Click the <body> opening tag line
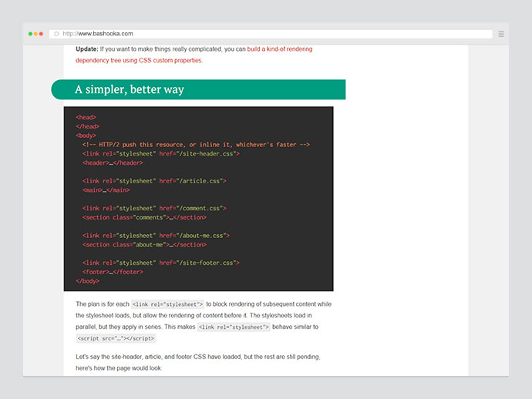 pos(86,136)
